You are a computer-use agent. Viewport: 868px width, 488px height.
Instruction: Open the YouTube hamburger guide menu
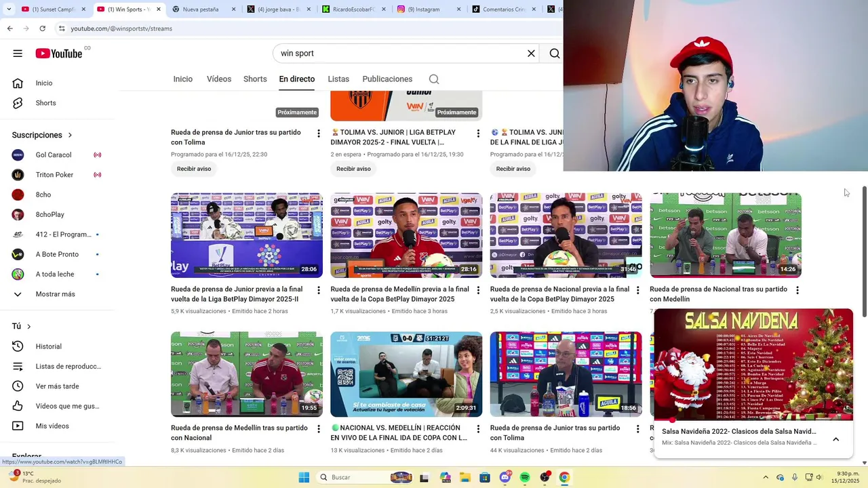[x=18, y=54]
